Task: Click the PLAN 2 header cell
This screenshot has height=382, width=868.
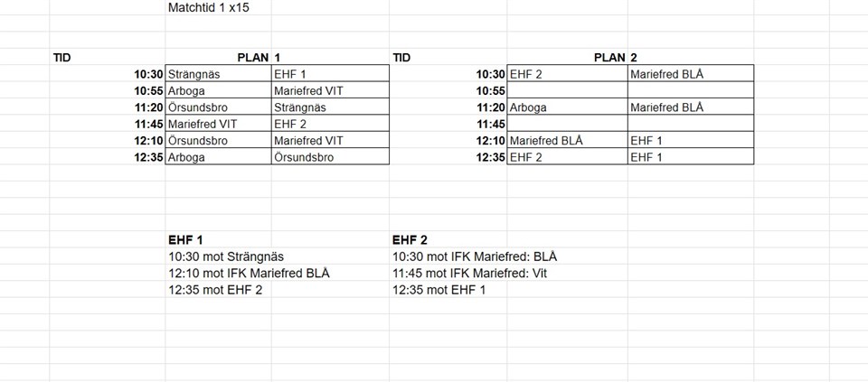Action: [616, 57]
